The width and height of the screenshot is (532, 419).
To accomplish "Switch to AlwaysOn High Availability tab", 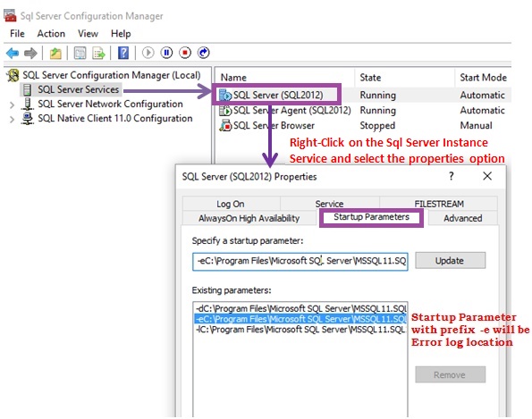I will click(x=249, y=218).
